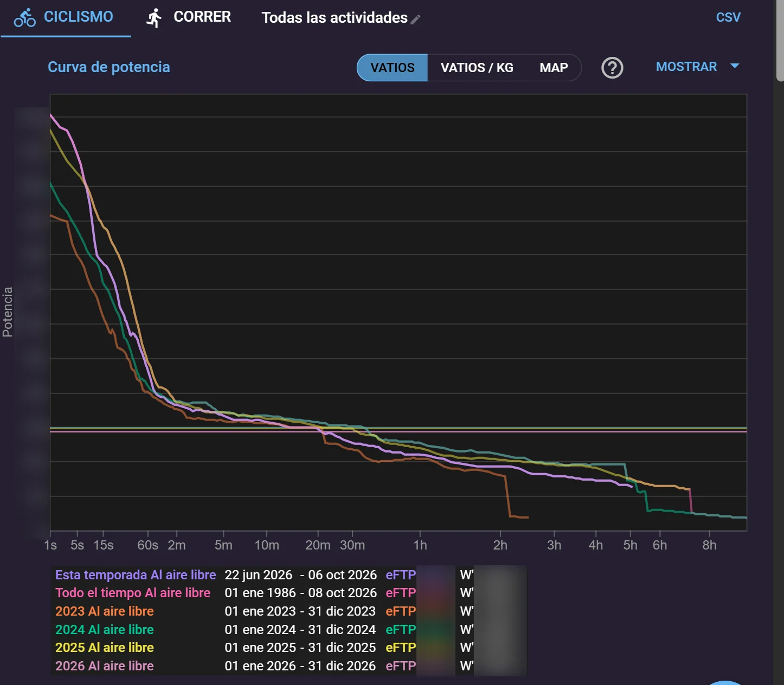
Task: Click Todas las actividades title
Action: pyautogui.click(x=335, y=18)
